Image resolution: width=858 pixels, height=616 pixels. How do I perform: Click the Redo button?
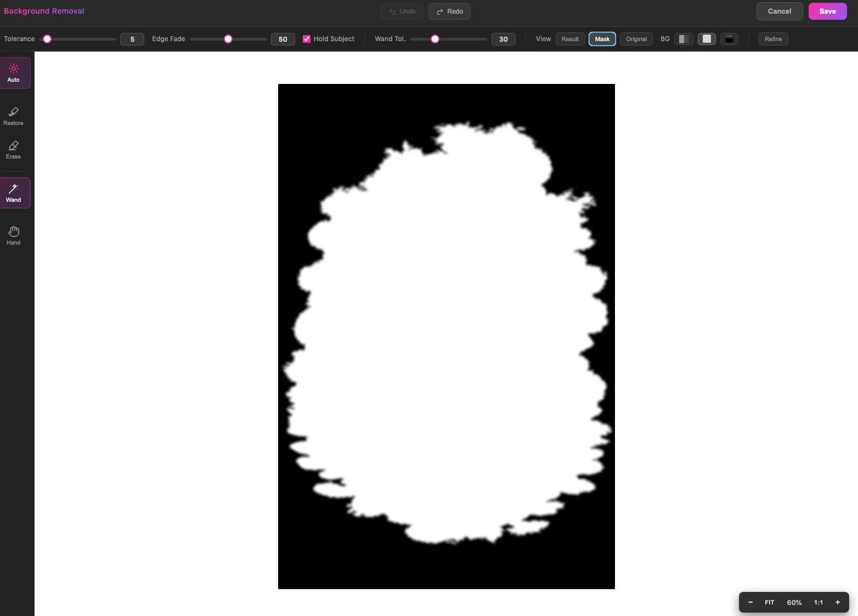[x=449, y=12]
